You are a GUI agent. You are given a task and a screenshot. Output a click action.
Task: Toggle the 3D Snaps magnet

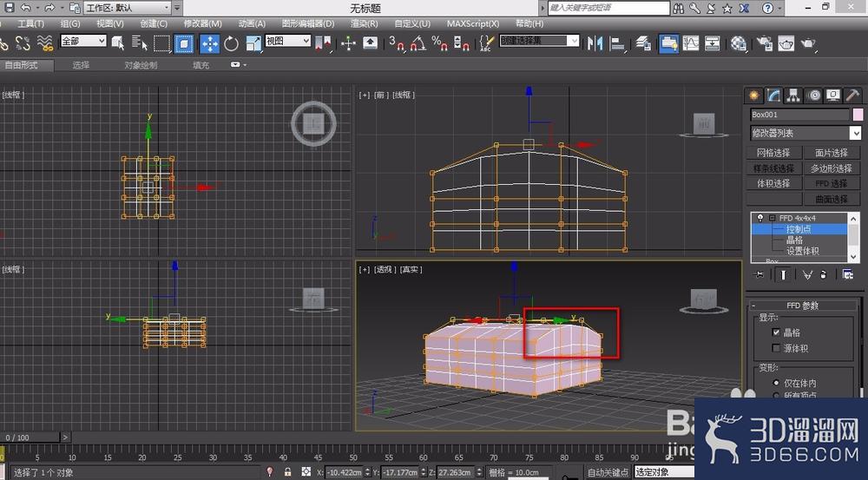tap(397, 43)
